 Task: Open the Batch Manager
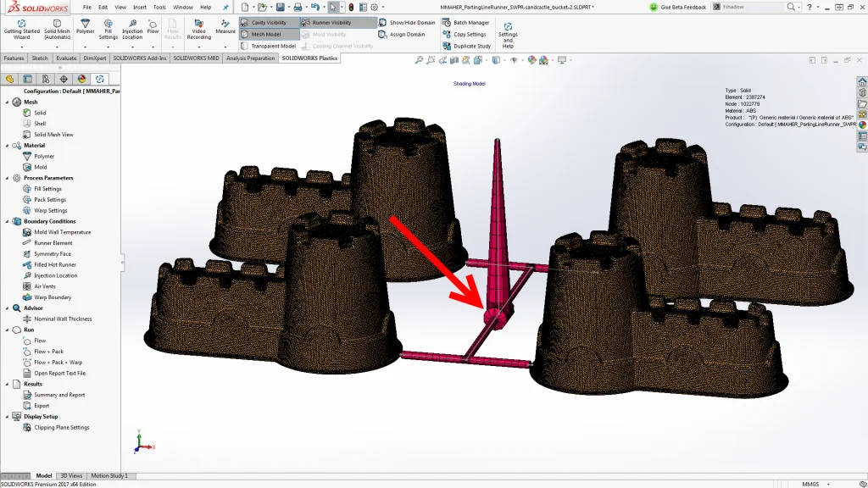tap(470, 23)
